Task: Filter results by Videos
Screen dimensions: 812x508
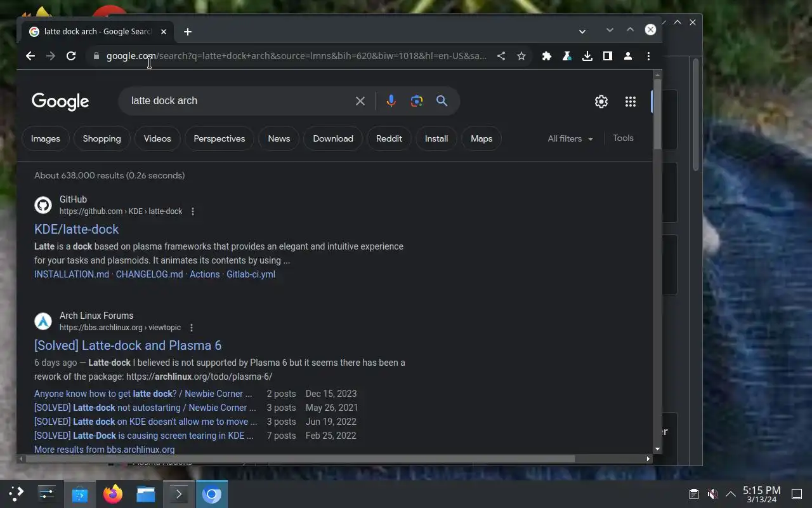Action: (157, 138)
